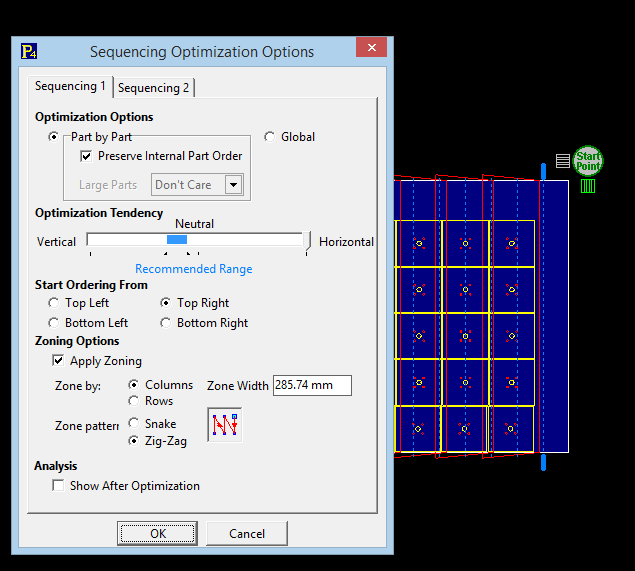Click the green vertical bars icon below Start Point
This screenshot has width=635, height=571.
[588, 186]
